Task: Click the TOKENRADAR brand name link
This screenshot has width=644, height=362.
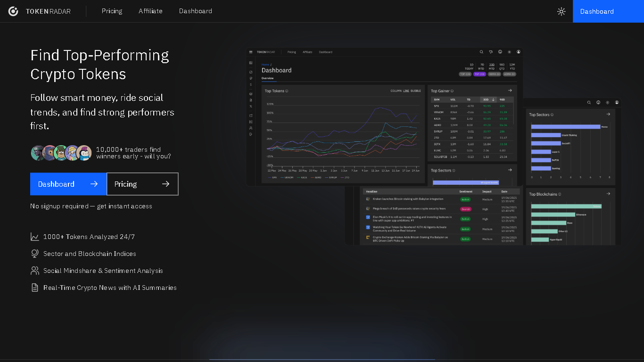Action: point(48,11)
